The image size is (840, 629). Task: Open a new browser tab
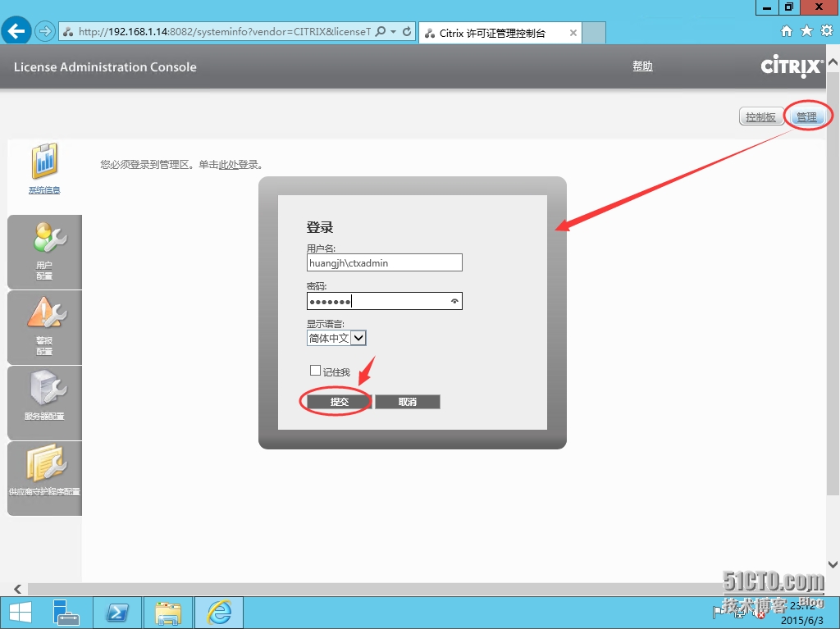click(594, 34)
